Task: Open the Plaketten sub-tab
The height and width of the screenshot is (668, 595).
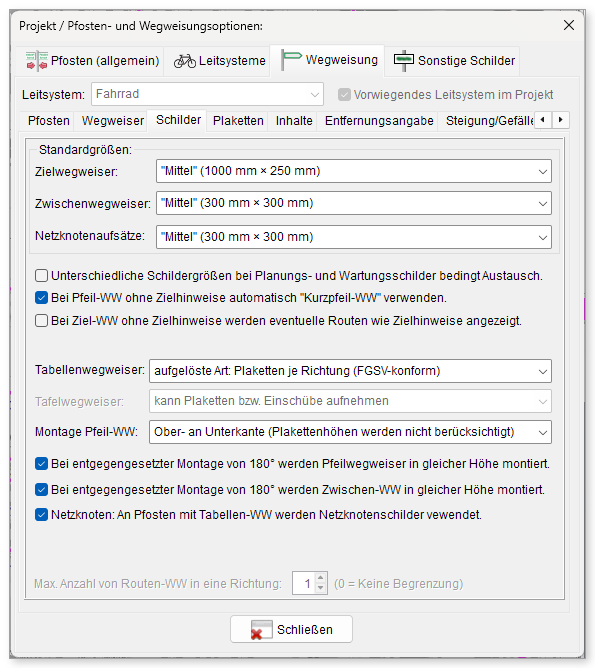Action: click(238, 121)
